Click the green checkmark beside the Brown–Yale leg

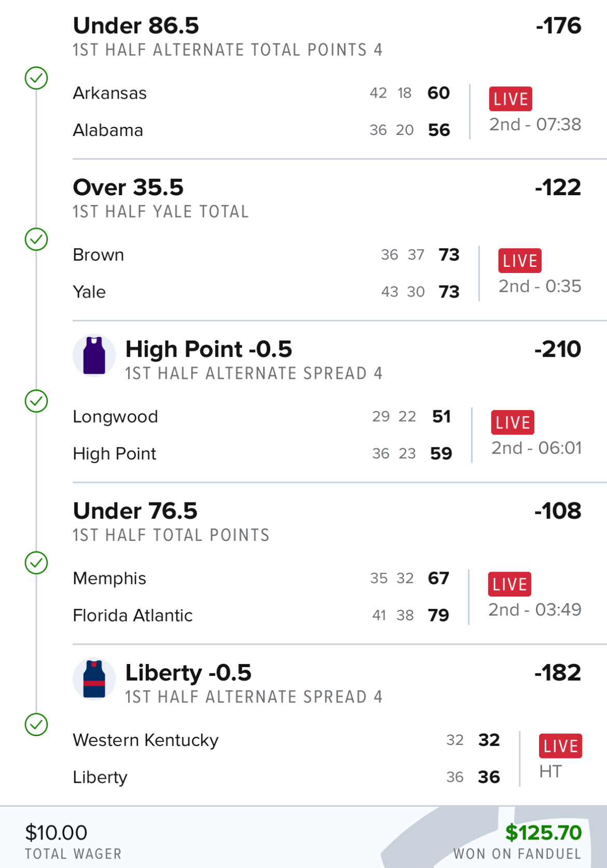[x=36, y=239]
